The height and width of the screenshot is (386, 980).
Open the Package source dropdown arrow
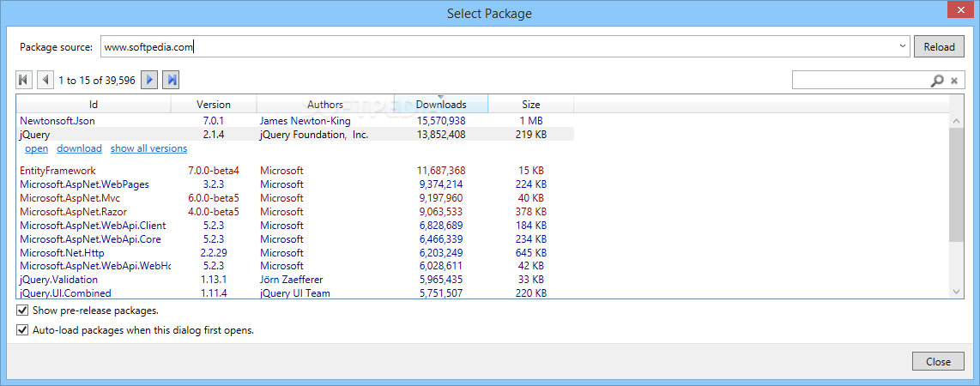(x=903, y=46)
